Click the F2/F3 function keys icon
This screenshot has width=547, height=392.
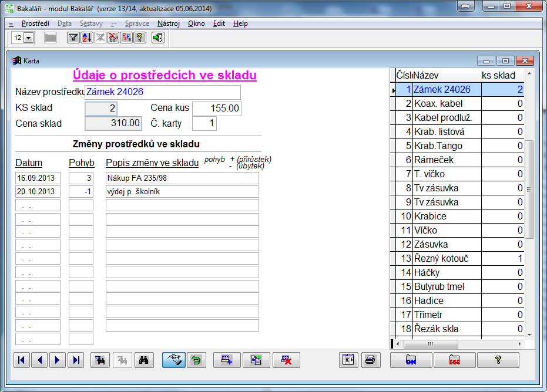(x=126, y=38)
